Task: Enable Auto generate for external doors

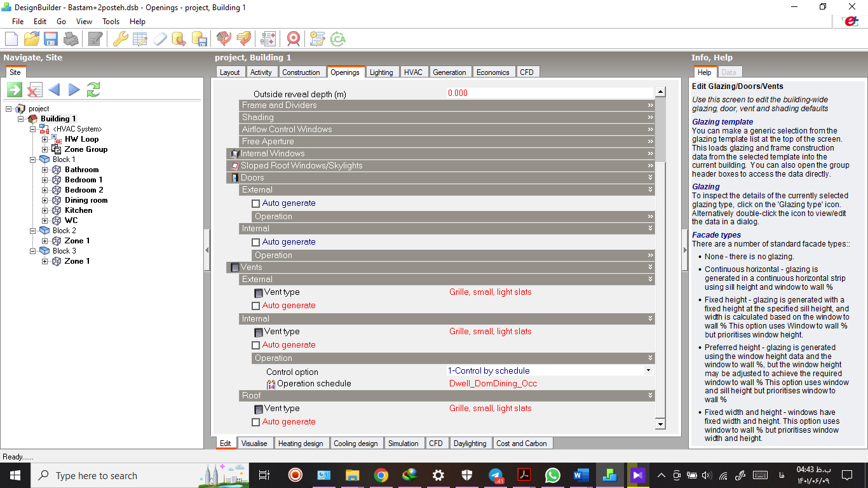Action: (256, 203)
